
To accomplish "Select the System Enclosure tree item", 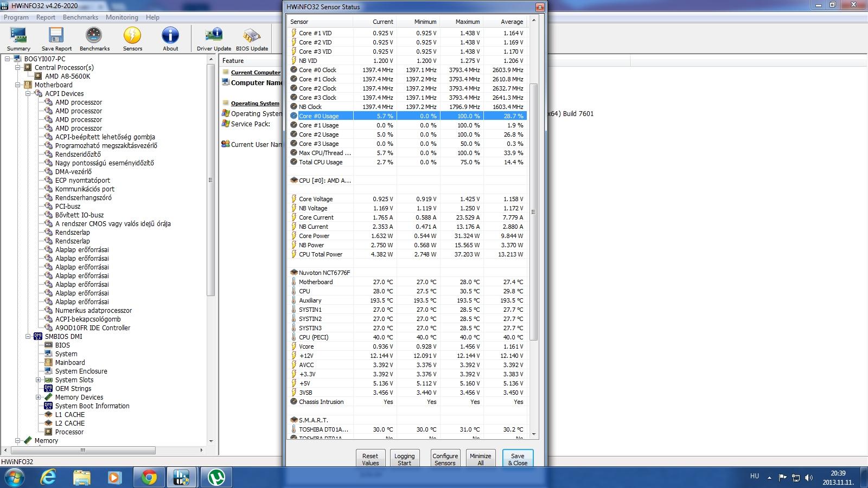I will 81,371.
